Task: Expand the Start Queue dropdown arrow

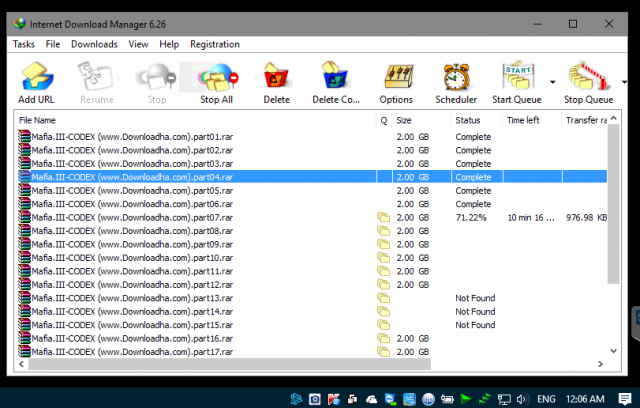Action: (551, 81)
